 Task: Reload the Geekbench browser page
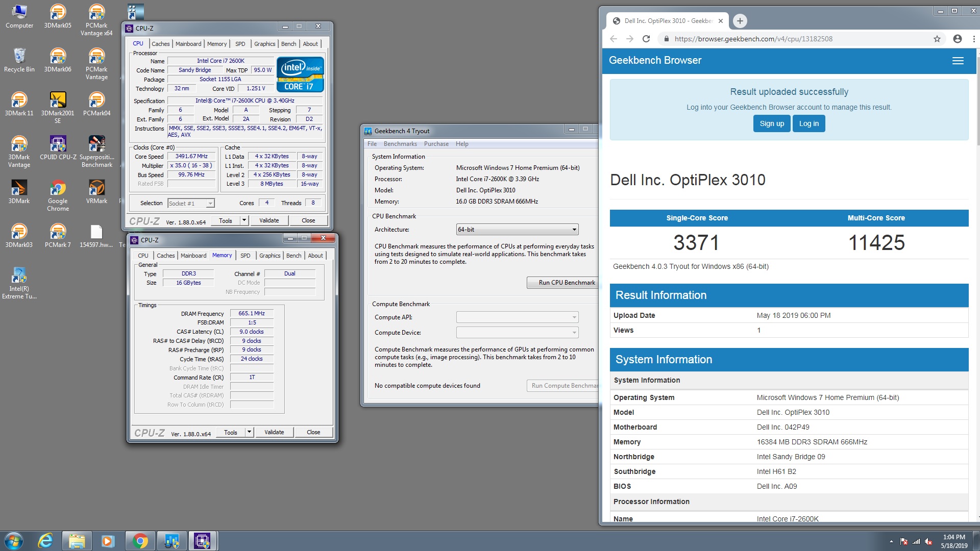point(646,39)
